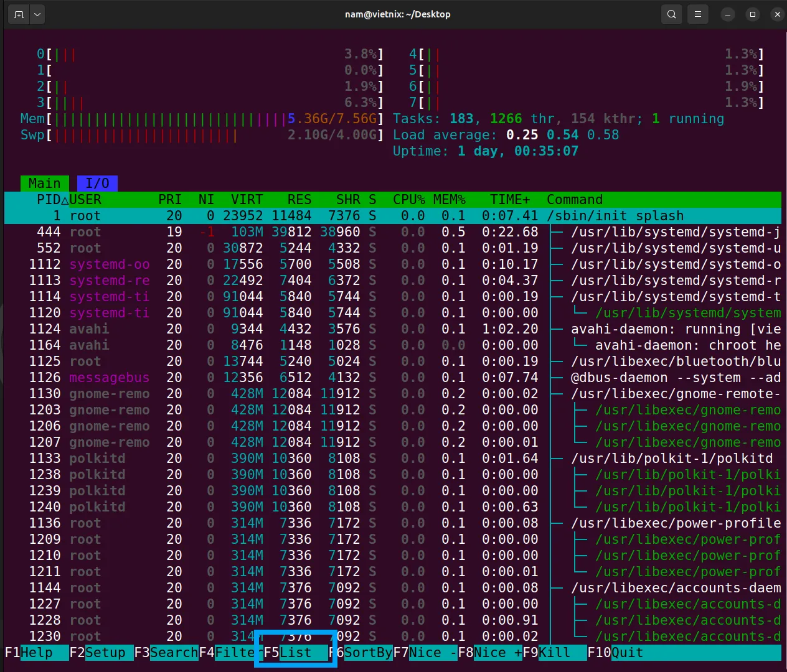The height and width of the screenshot is (672, 787).
Task: Sort by the CPU% column header
Action: (409, 200)
